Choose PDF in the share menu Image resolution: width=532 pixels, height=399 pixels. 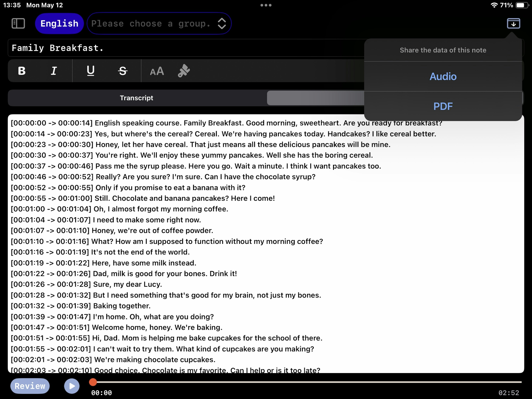click(x=443, y=106)
